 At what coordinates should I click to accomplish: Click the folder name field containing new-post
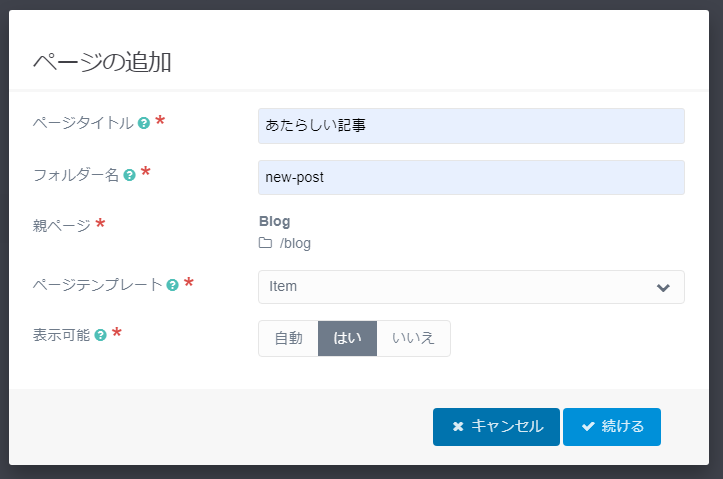[x=470, y=177]
